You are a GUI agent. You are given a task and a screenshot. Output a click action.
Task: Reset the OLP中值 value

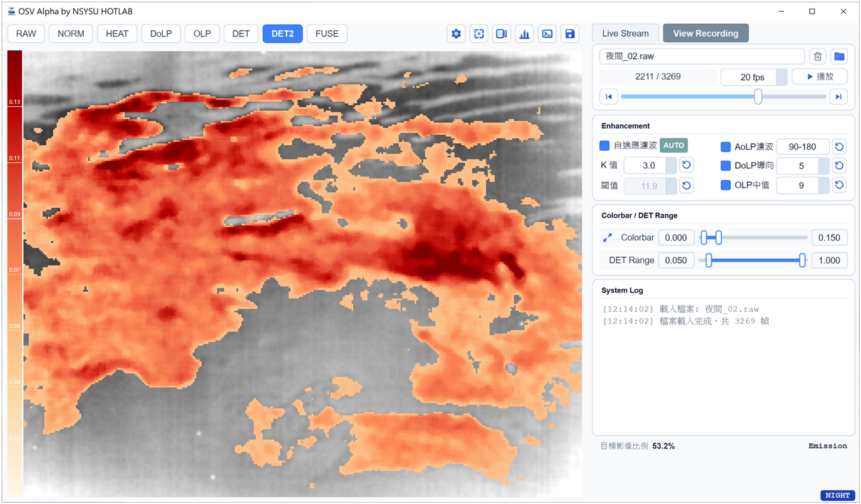coord(839,185)
